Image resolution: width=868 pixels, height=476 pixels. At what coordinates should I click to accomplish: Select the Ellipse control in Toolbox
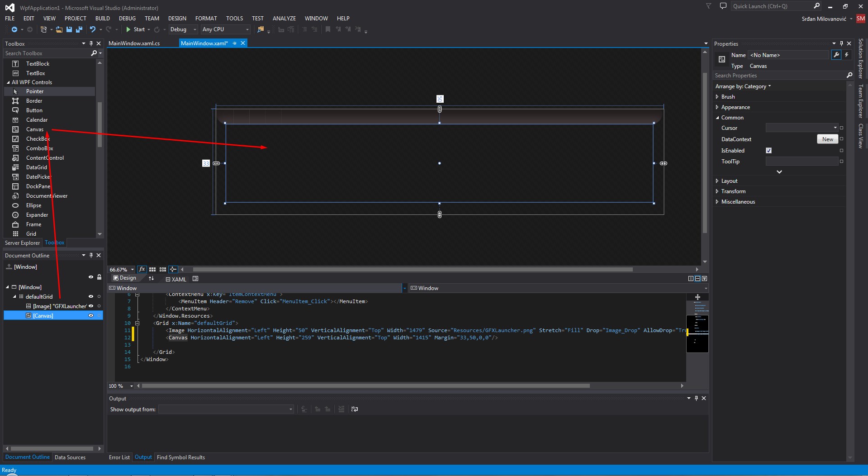(x=33, y=205)
